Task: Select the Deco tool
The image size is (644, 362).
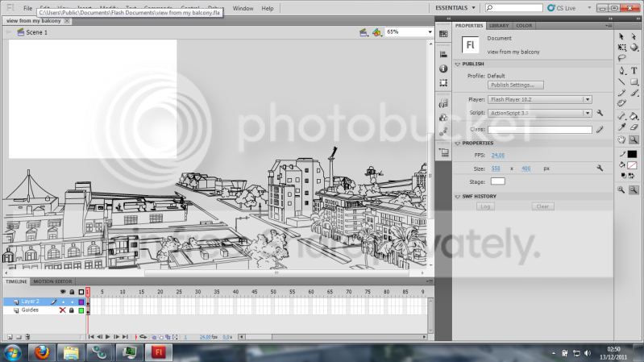Action: click(621, 103)
